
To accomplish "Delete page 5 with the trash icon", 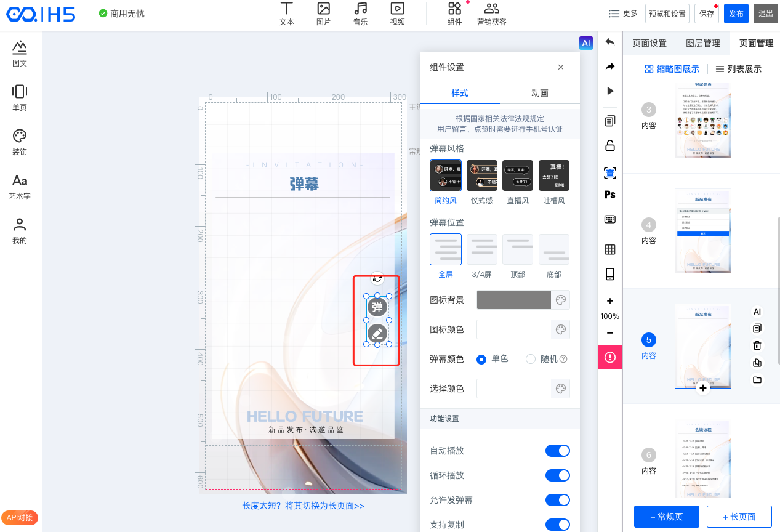I will coord(757,346).
